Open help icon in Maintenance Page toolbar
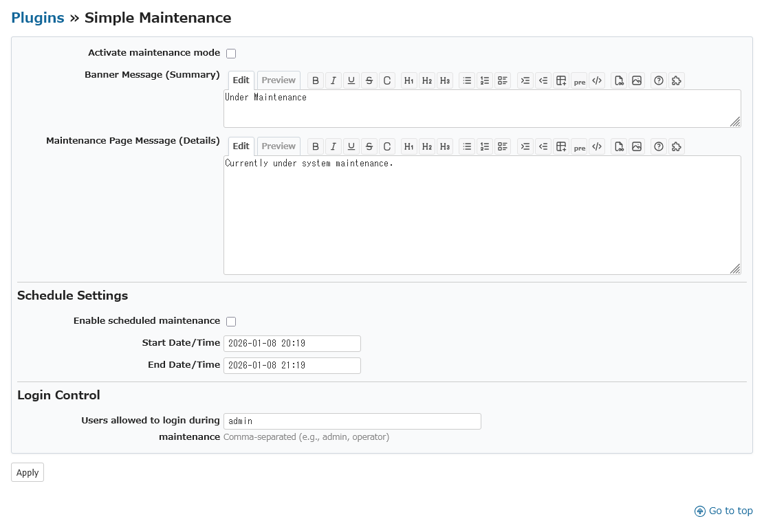Image resolution: width=764 pixels, height=532 pixels. (659, 146)
